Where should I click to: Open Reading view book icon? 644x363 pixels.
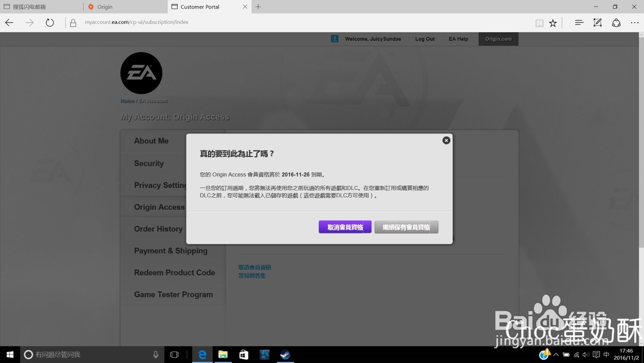pos(539,23)
